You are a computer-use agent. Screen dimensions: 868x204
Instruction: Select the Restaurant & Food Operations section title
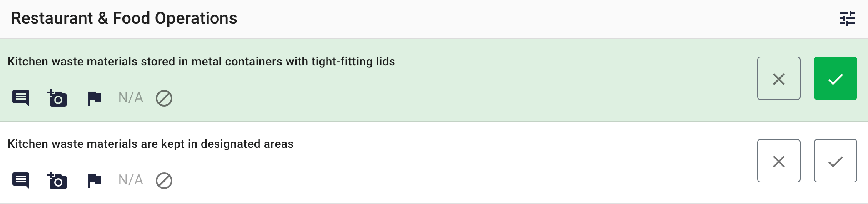[124, 18]
